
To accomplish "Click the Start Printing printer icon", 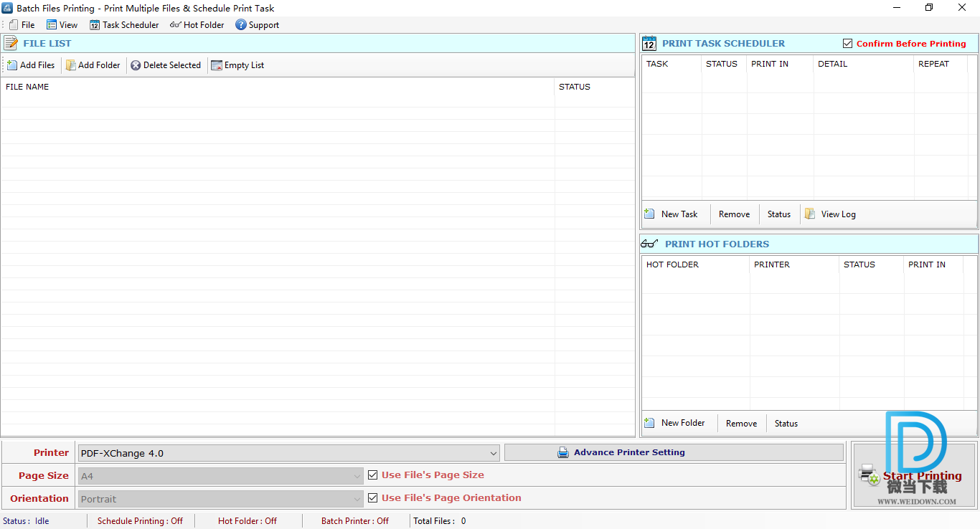I will 870,475.
